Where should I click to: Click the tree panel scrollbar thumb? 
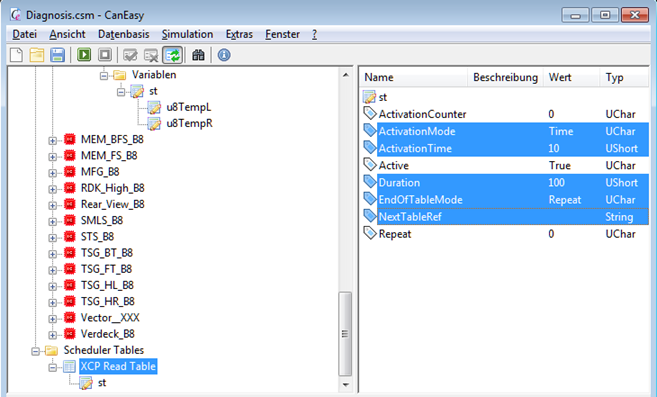345,334
